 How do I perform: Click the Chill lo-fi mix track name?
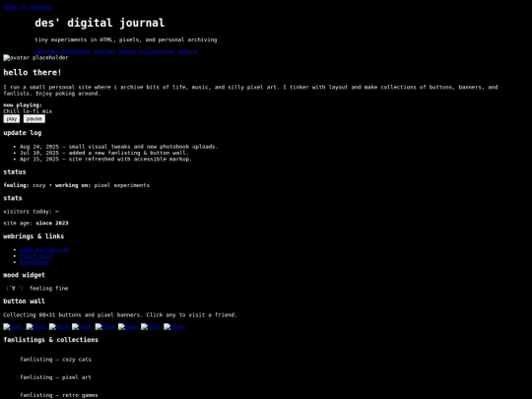[28, 111]
